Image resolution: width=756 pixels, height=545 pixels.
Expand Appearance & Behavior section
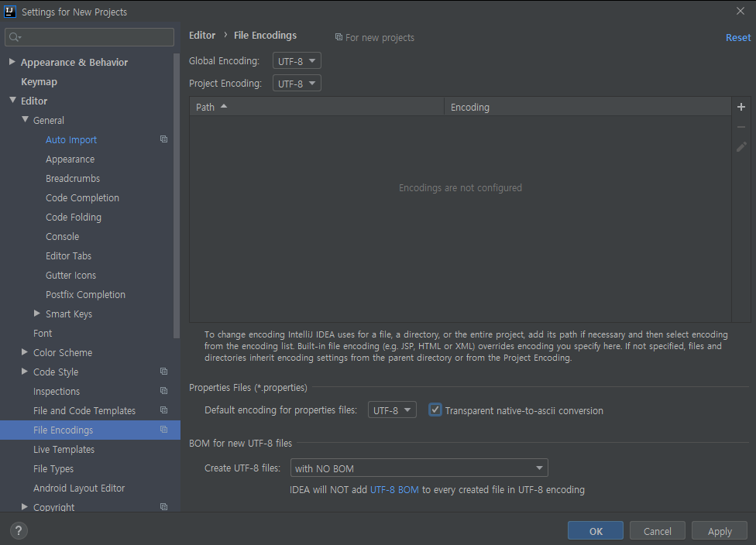(x=12, y=62)
